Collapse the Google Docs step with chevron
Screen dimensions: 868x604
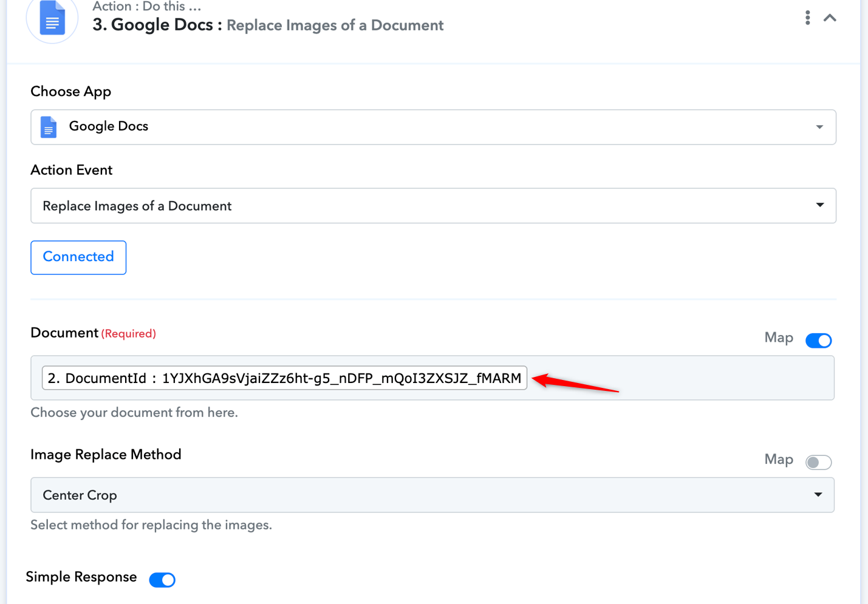[830, 18]
